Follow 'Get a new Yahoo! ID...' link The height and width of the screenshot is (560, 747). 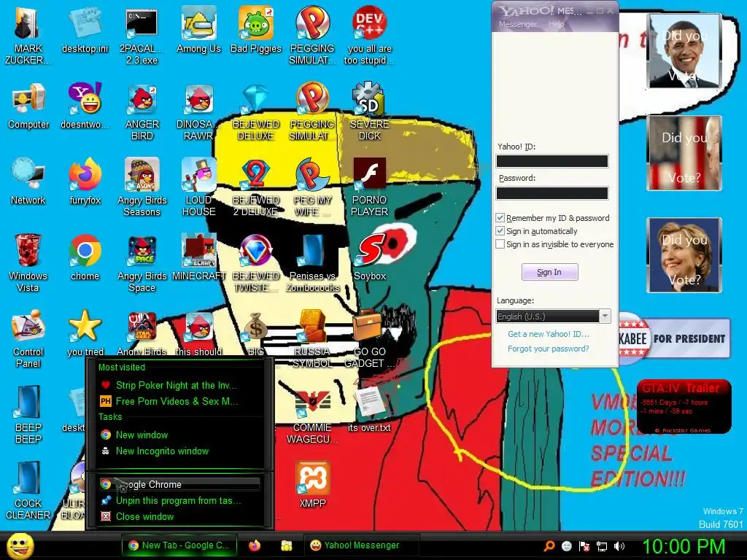549,334
